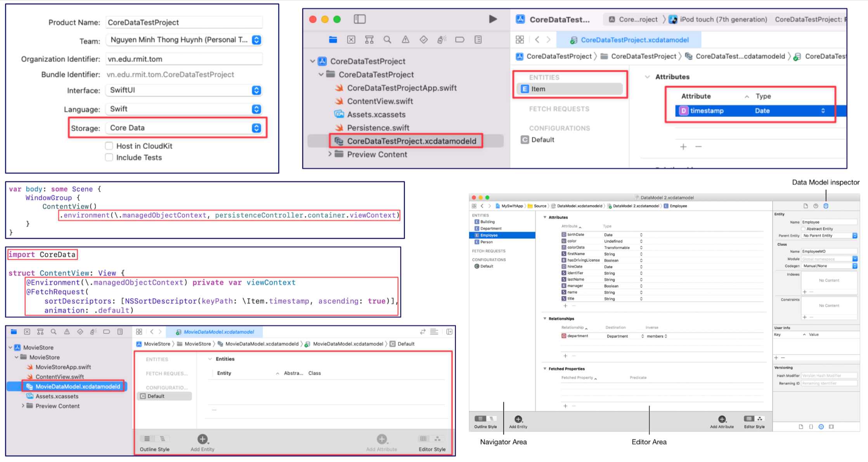Run the project with the play button
Viewport: 868px width, 462px height.
(x=493, y=19)
